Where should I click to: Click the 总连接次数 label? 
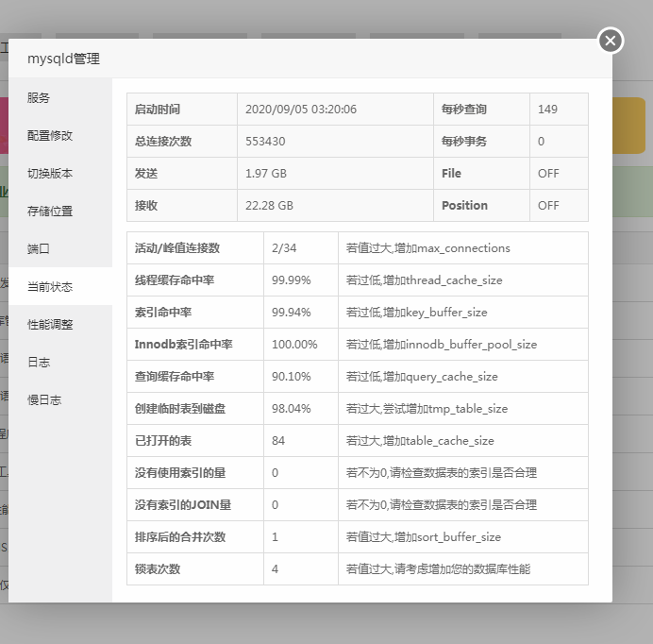coord(163,142)
